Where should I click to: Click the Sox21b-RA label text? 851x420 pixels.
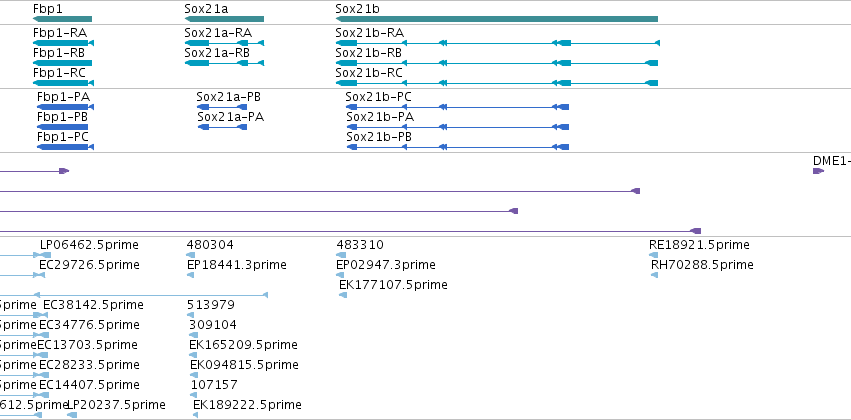point(370,33)
